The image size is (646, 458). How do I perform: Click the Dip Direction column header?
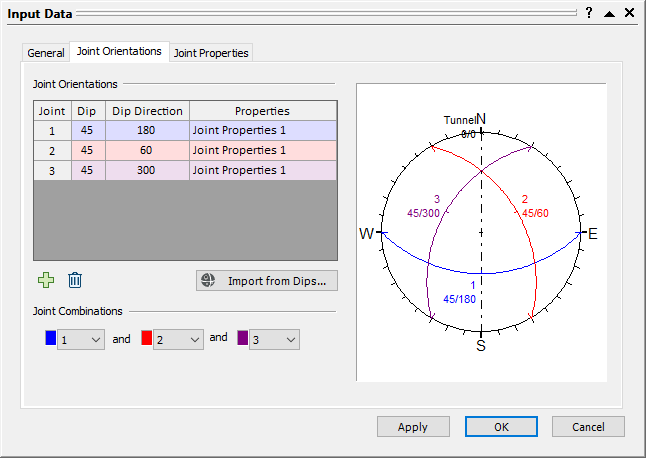147,111
